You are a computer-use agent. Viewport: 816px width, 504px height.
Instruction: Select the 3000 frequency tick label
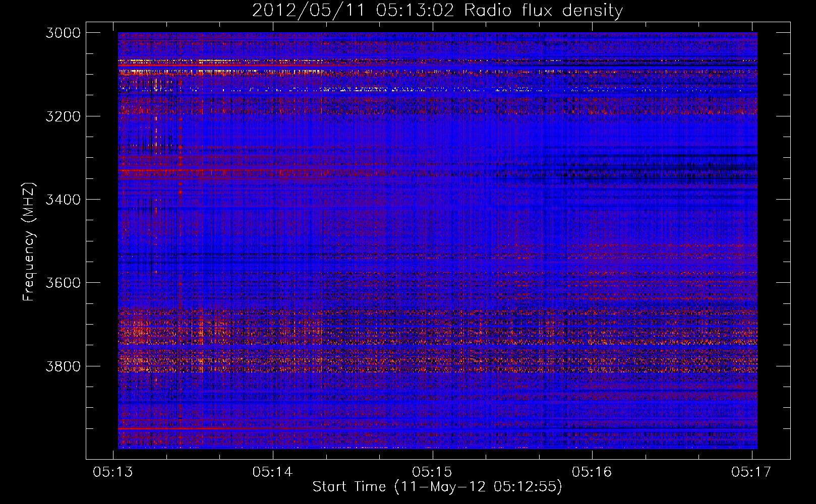(63, 33)
